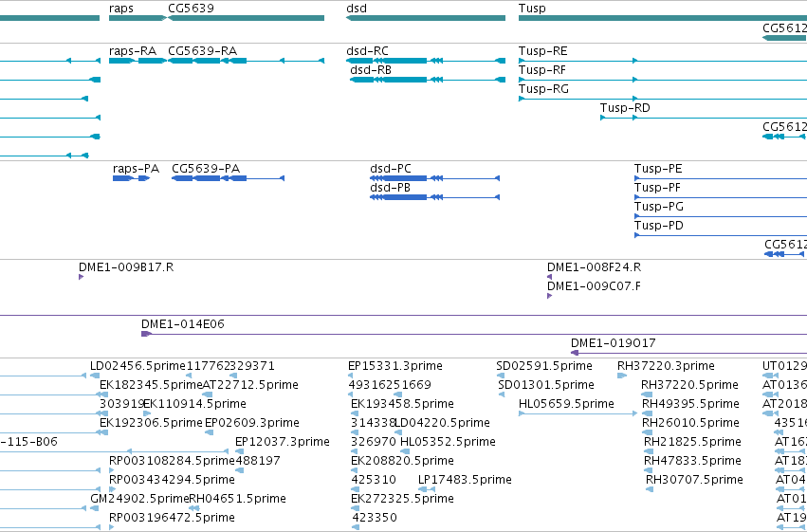Select the EK182345.5prime EST label
This screenshot has height=532, width=807.
151,385
